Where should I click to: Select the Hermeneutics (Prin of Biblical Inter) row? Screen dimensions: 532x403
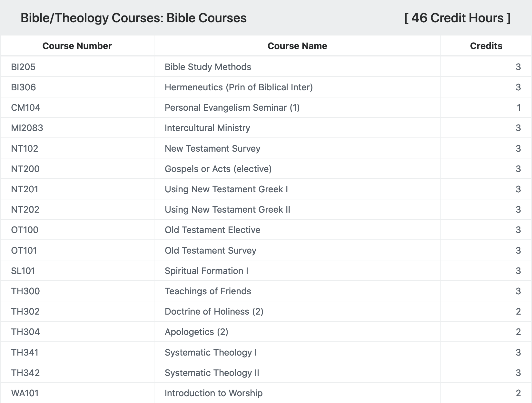pyautogui.click(x=266, y=87)
